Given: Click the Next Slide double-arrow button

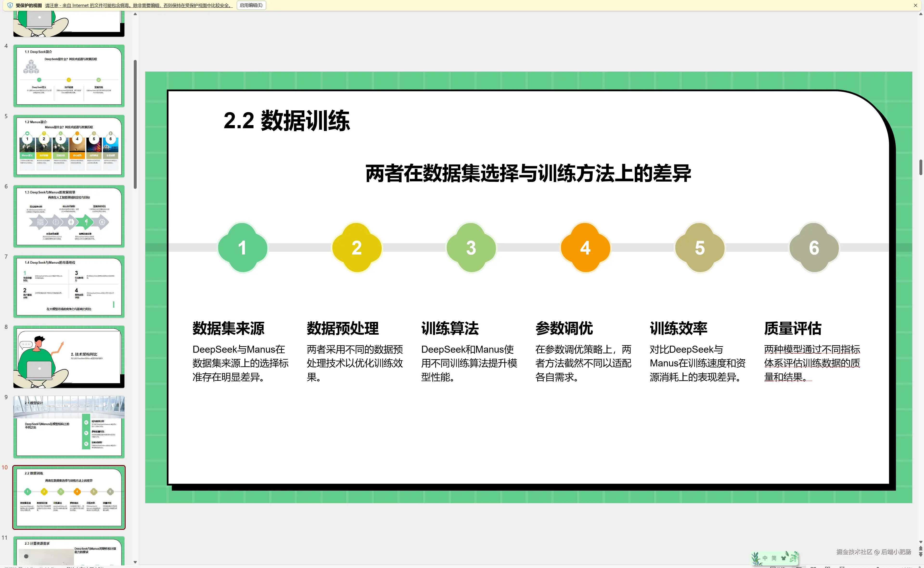Looking at the screenshot, I should [x=920, y=555].
